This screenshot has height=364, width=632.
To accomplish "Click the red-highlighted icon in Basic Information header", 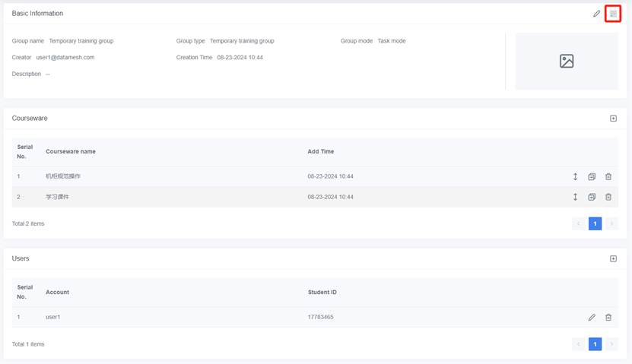I will pos(613,14).
